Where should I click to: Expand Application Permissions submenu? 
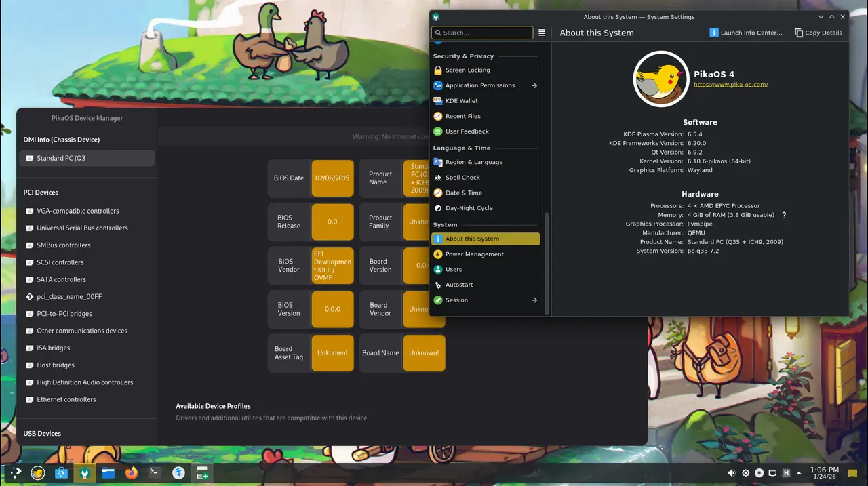[x=534, y=85]
